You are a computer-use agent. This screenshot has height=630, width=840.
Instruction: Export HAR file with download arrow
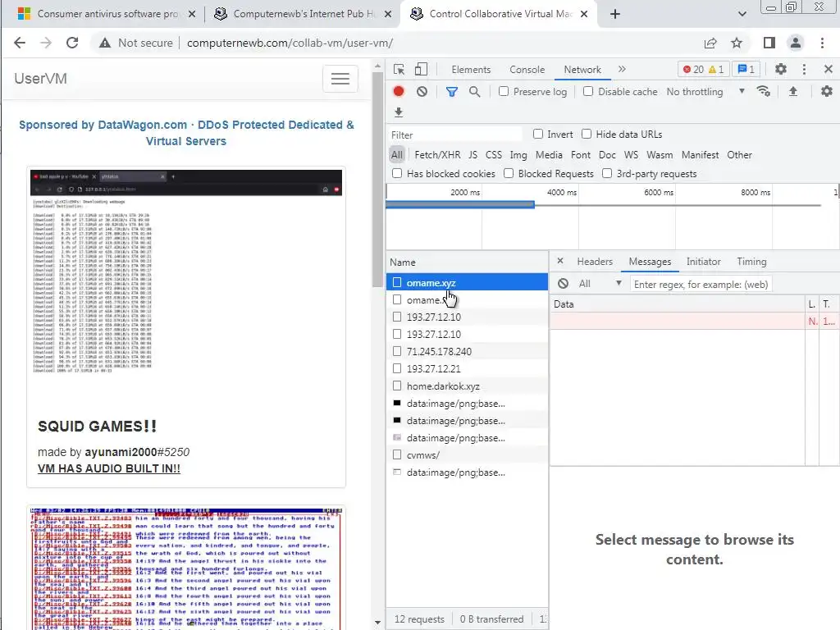tap(399, 112)
